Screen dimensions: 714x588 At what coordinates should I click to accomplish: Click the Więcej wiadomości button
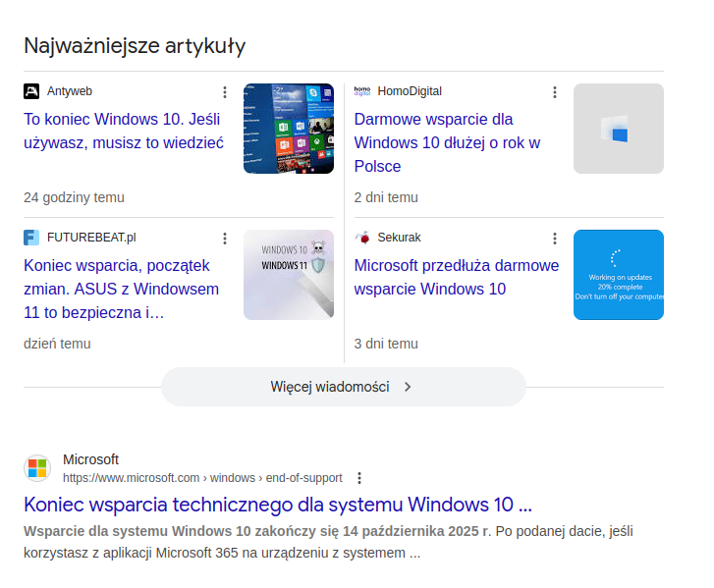344,387
